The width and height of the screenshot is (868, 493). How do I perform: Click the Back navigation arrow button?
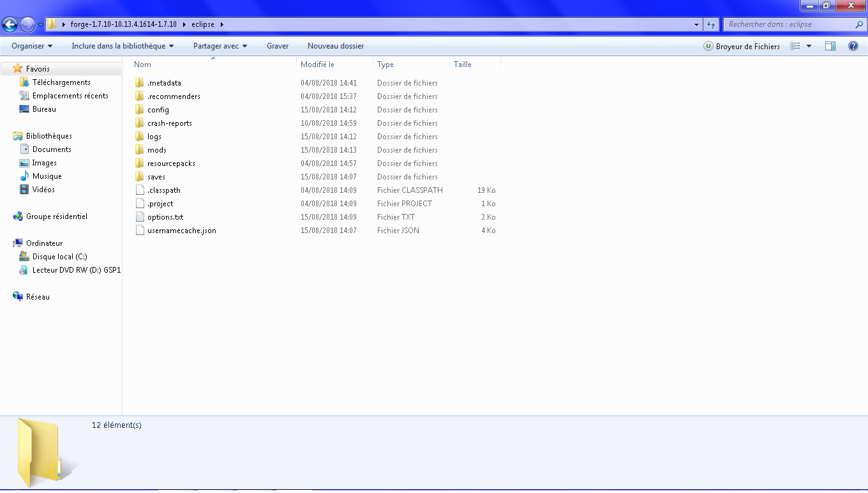(10, 24)
